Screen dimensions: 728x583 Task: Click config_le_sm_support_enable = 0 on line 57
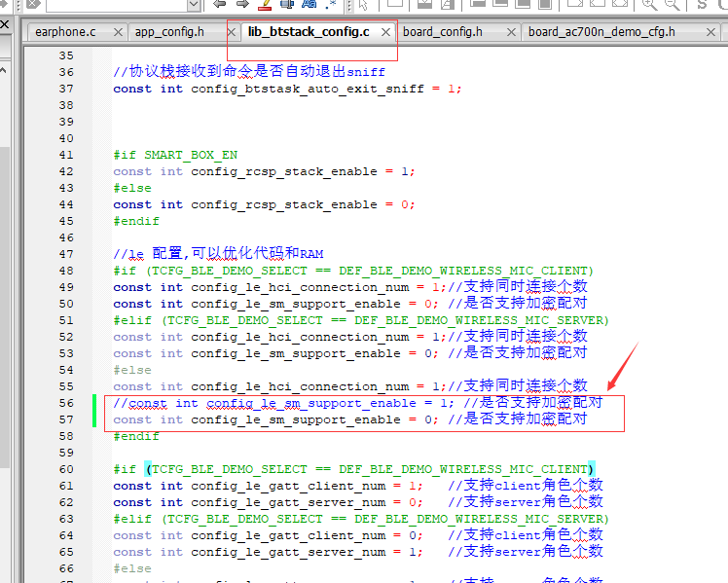[350, 419]
